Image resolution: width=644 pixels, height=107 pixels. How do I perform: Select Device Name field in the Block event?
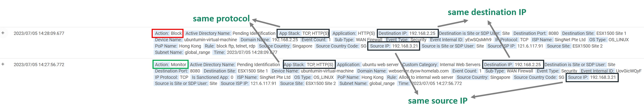point(196,40)
